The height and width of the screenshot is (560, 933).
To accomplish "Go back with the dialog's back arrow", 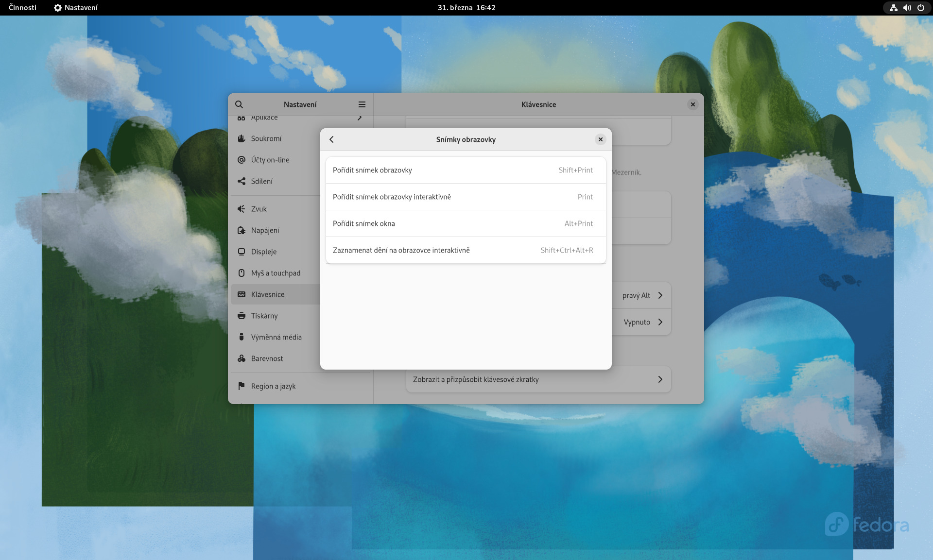I will point(331,139).
